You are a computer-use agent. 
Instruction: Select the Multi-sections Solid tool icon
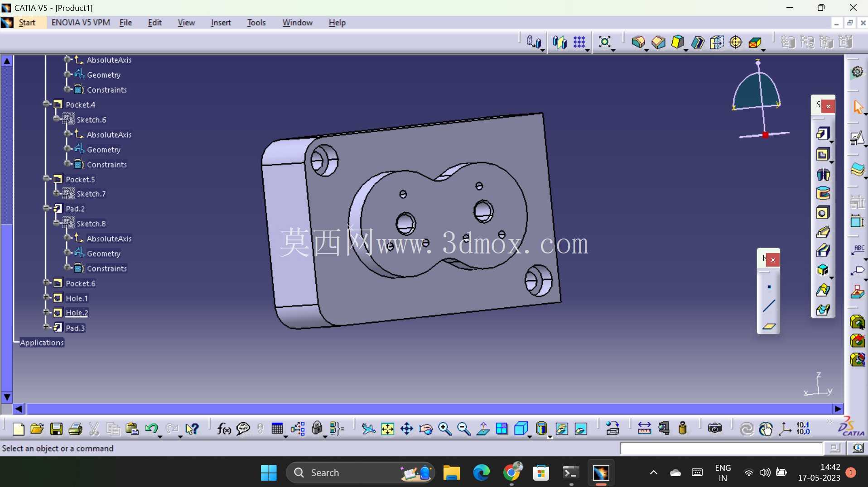pos(823,290)
